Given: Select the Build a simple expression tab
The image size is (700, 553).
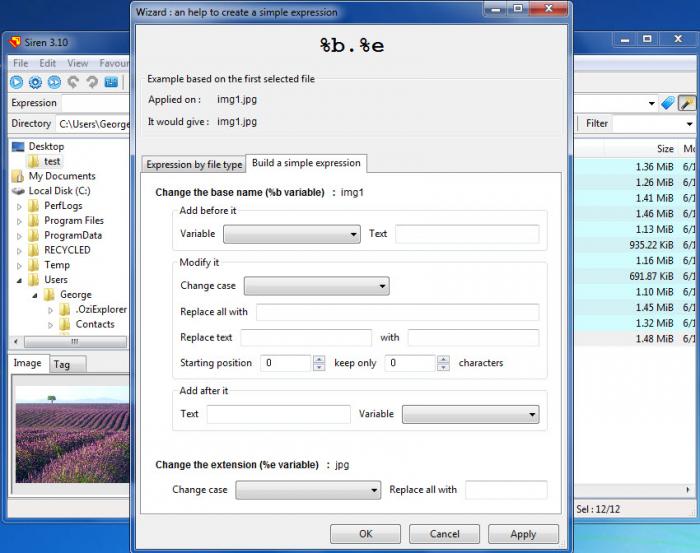Looking at the screenshot, I should [306, 163].
